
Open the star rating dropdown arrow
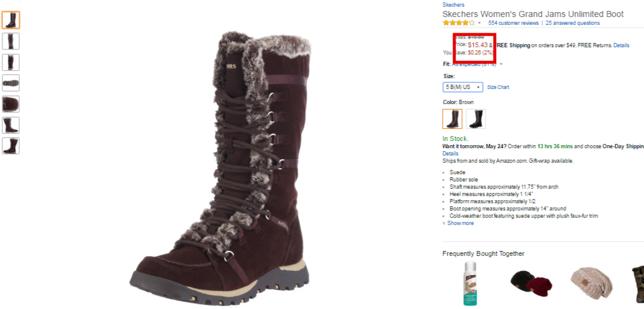coord(479,23)
